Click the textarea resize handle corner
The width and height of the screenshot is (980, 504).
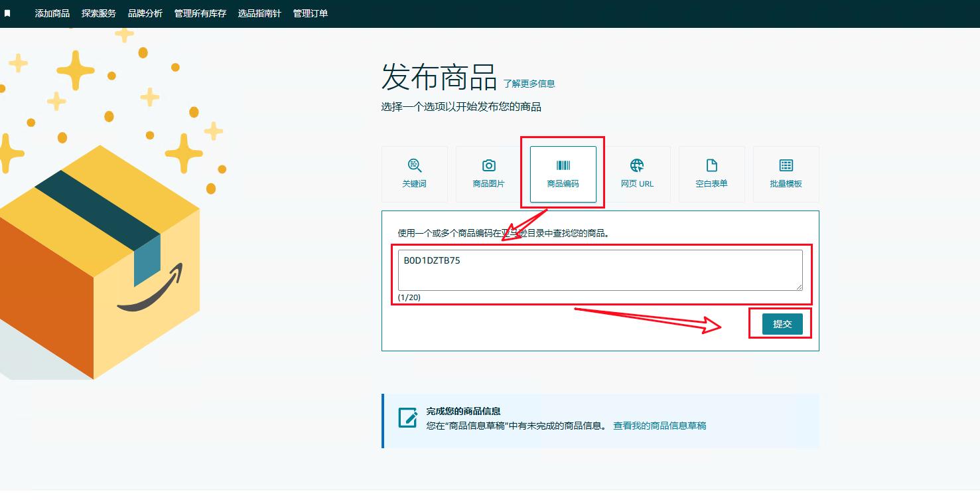[799, 287]
